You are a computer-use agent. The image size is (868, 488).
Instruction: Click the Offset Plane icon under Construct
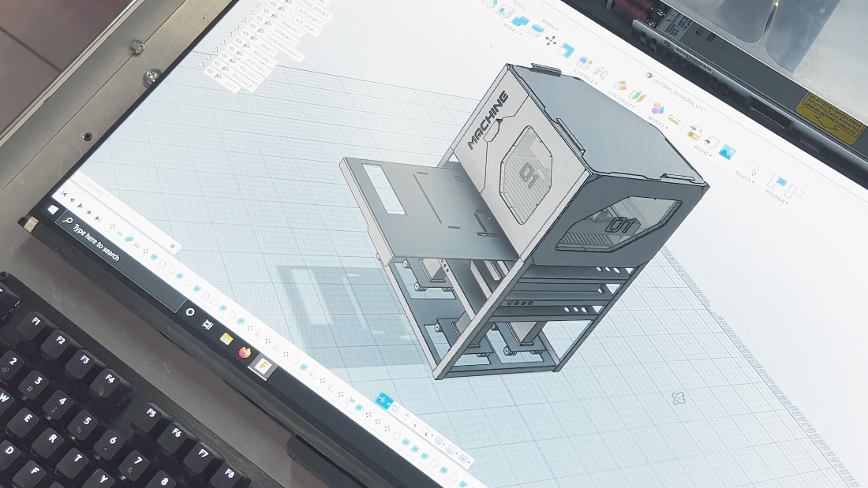pos(621,85)
